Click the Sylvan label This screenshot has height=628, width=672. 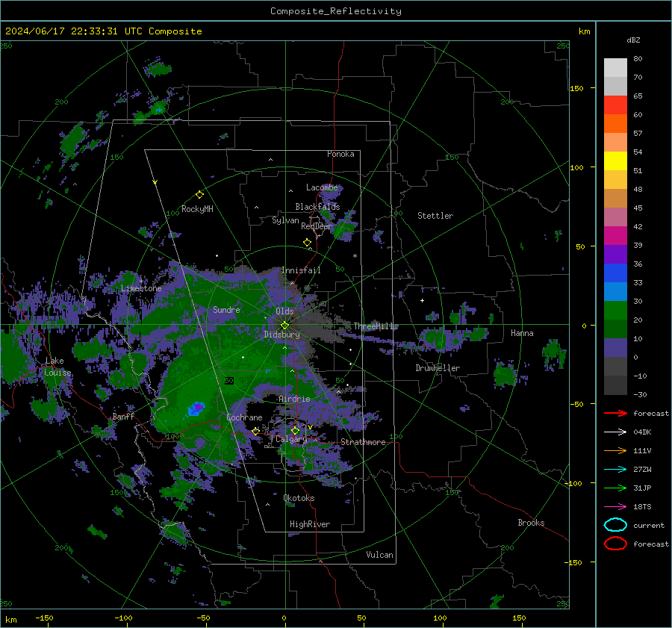pos(285,220)
